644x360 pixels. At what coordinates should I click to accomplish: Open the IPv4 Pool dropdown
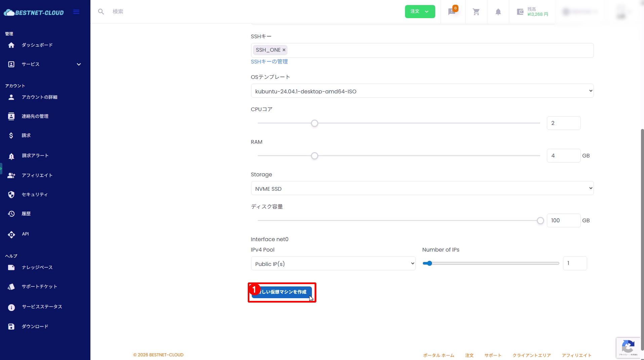[333, 264]
